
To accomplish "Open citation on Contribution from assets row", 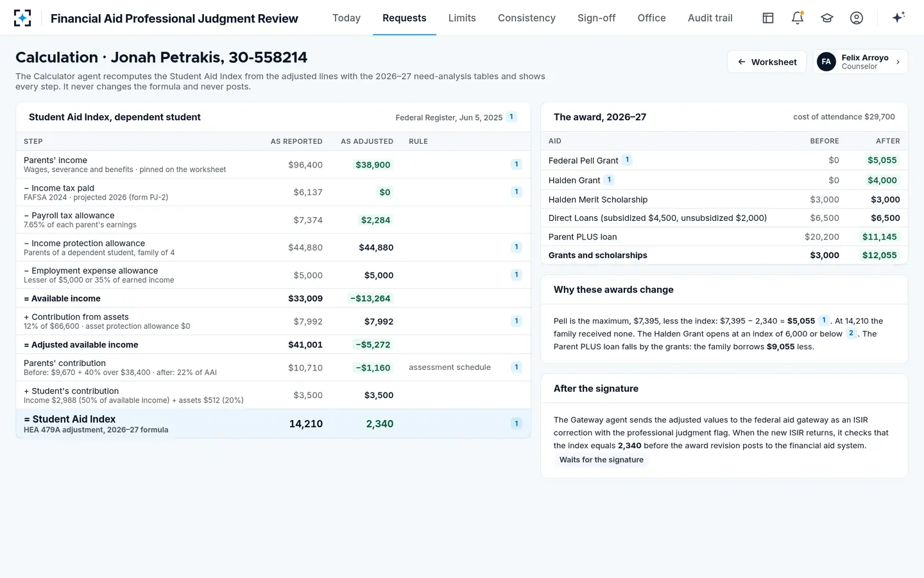I will pos(516,321).
